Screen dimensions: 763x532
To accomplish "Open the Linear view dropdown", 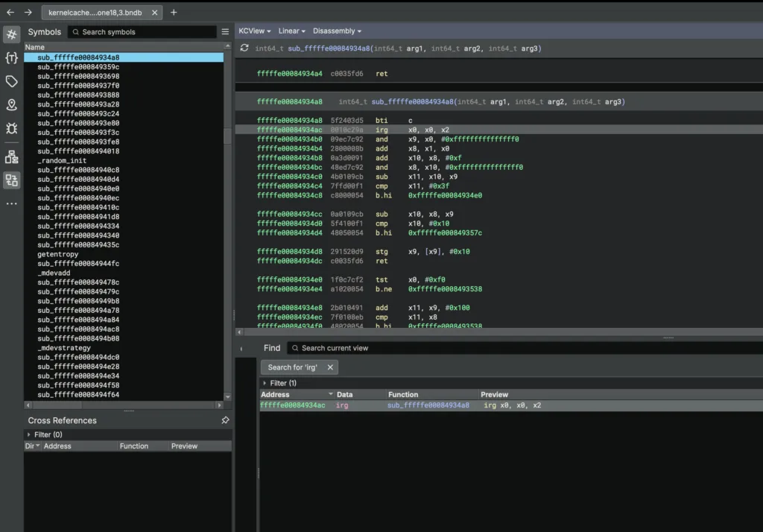I will [291, 31].
